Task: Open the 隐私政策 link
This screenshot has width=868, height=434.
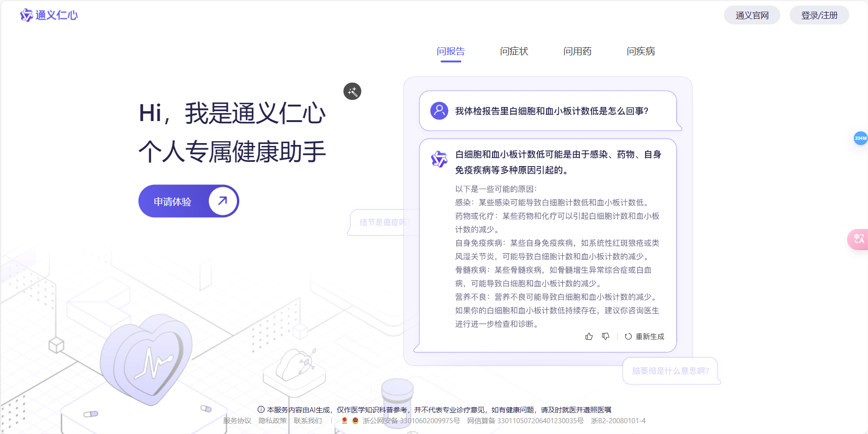Action: pyautogui.click(x=273, y=420)
